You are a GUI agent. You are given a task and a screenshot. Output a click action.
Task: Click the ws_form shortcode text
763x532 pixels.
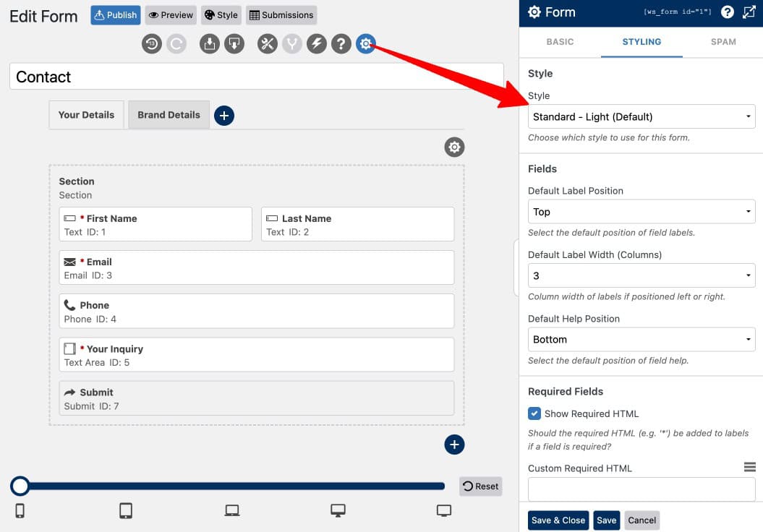click(x=678, y=12)
